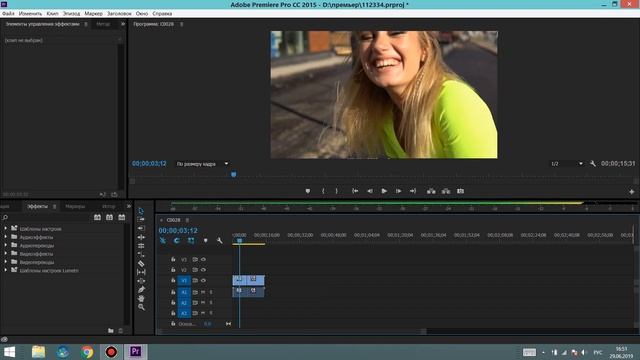Open timeline display settings wrench
640x360 pixels.
[220, 241]
